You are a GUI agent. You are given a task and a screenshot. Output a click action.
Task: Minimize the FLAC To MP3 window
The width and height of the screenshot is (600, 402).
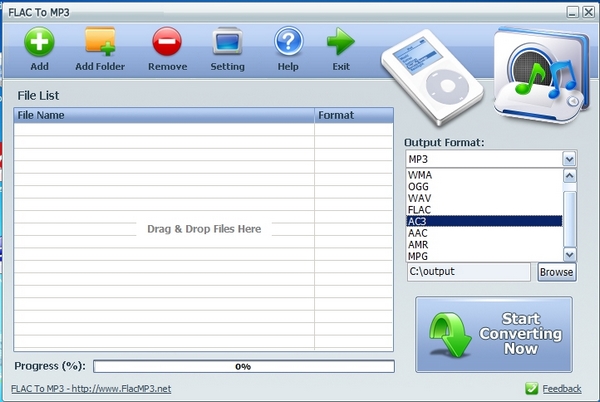[572, 12]
